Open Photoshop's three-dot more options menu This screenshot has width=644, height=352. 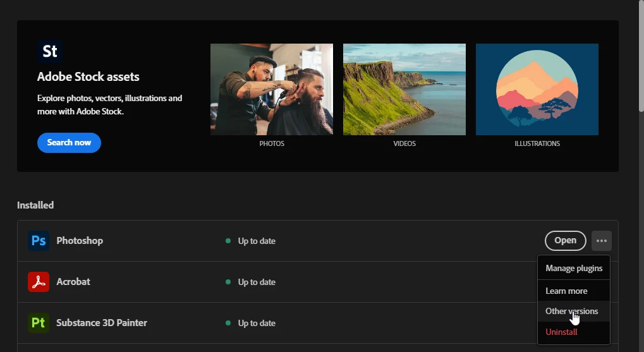point(601,241)
